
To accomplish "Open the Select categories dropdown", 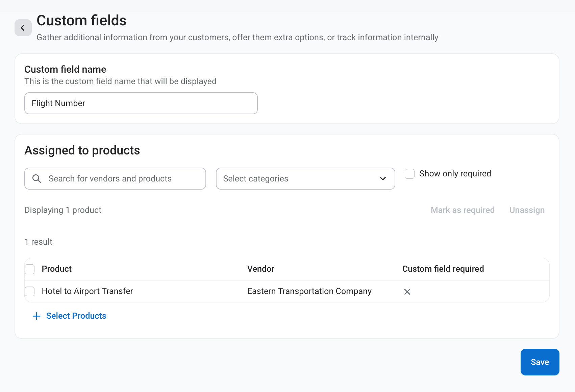I will coord(305,178).
